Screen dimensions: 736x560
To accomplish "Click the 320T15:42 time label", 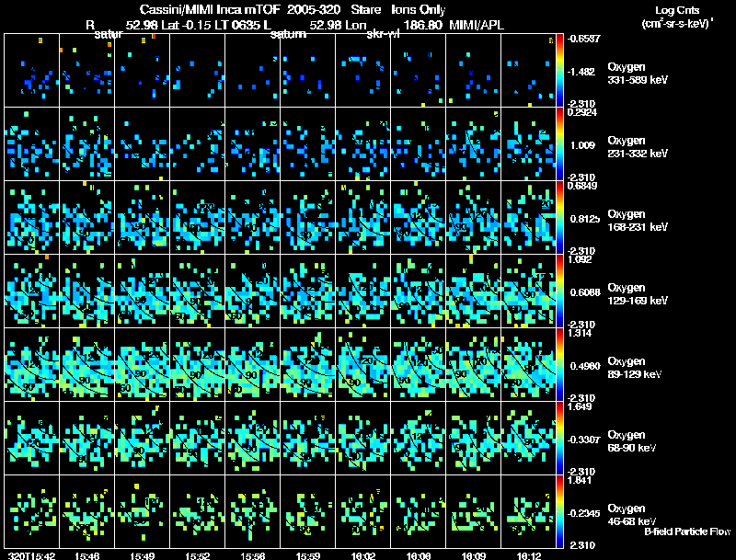I will point(32,555).
